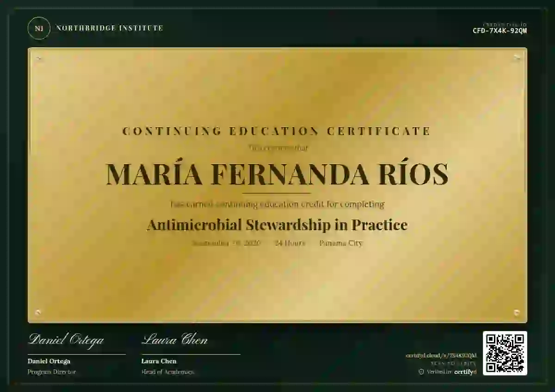Click the Laura Chen cursive signature

click(x=174, y=340)
